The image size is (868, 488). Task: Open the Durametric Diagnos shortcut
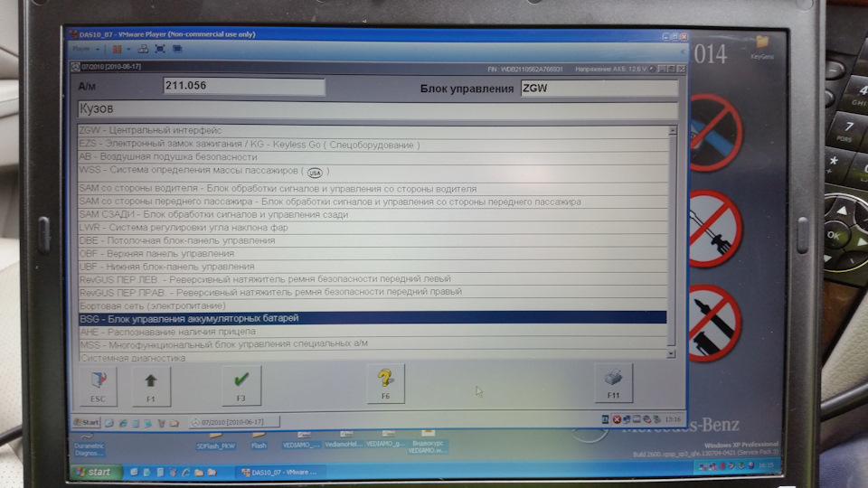pyautogui.click(x=89, y=445)
